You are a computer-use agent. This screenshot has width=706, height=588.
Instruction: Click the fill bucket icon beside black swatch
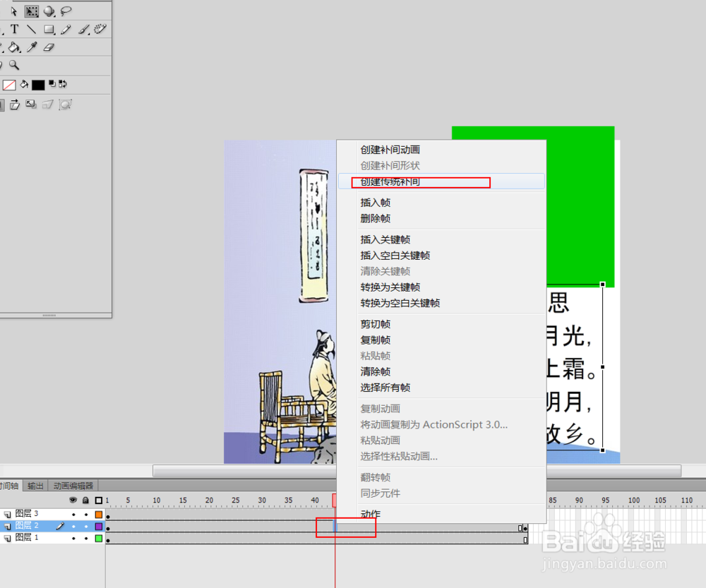pos(24,84)
